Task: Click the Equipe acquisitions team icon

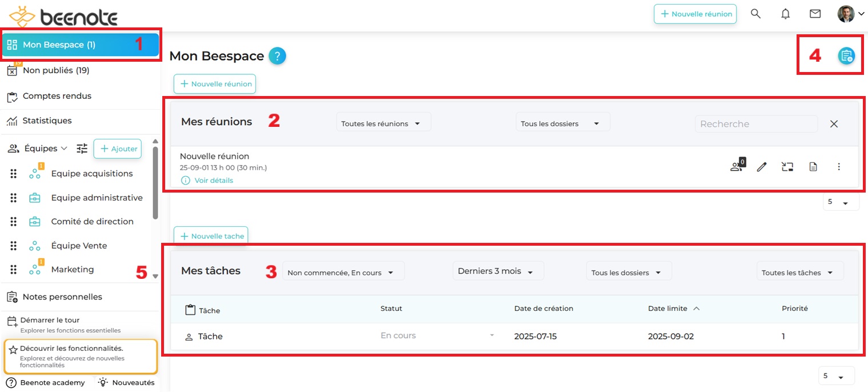Action: coord(35,173)
